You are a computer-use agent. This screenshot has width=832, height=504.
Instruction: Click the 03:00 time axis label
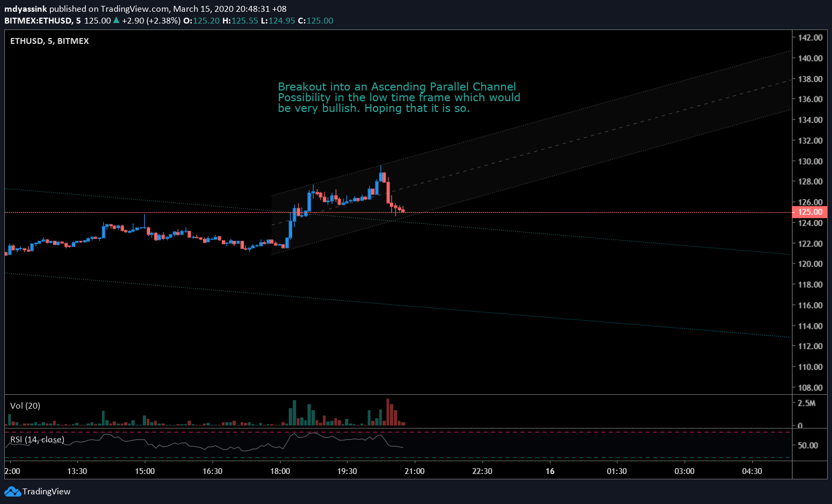coord(684,471)
